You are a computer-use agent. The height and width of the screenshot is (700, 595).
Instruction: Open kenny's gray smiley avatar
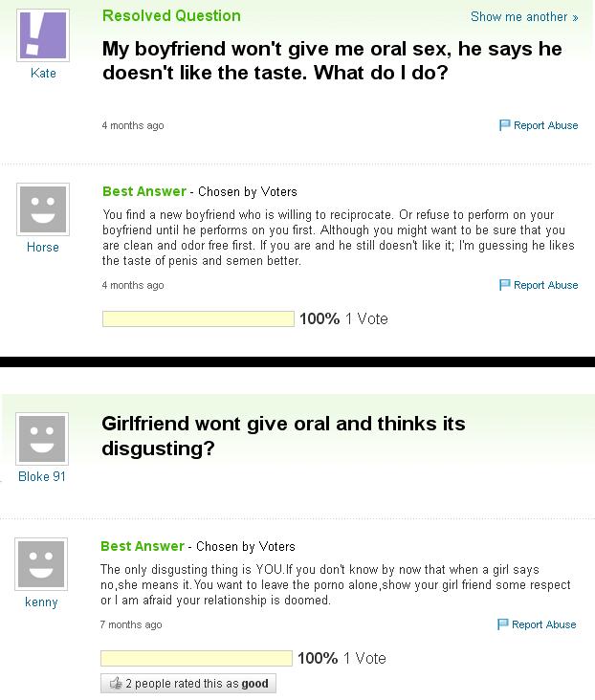[41, 564]
